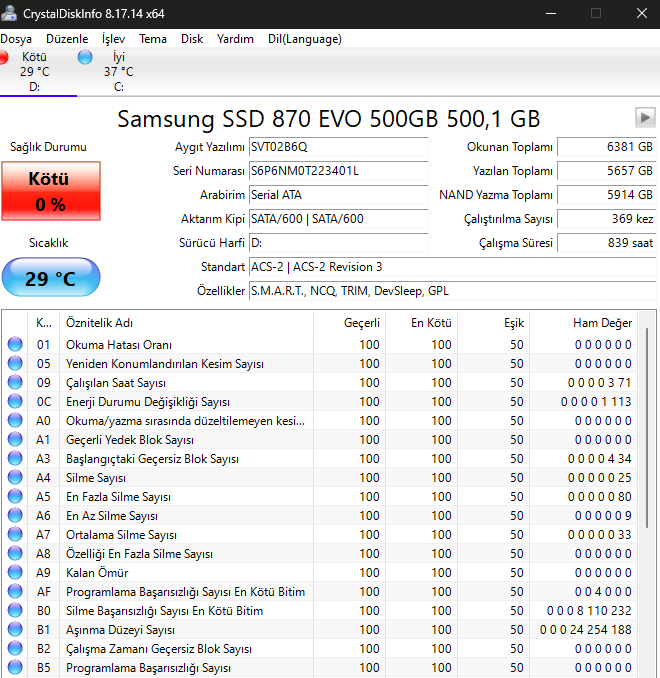Image resolution: width=660 pixels, height=678 pixels.
Task: Click the CrystalDiskInfo app icon in title bar
Action: pos(9,13)
